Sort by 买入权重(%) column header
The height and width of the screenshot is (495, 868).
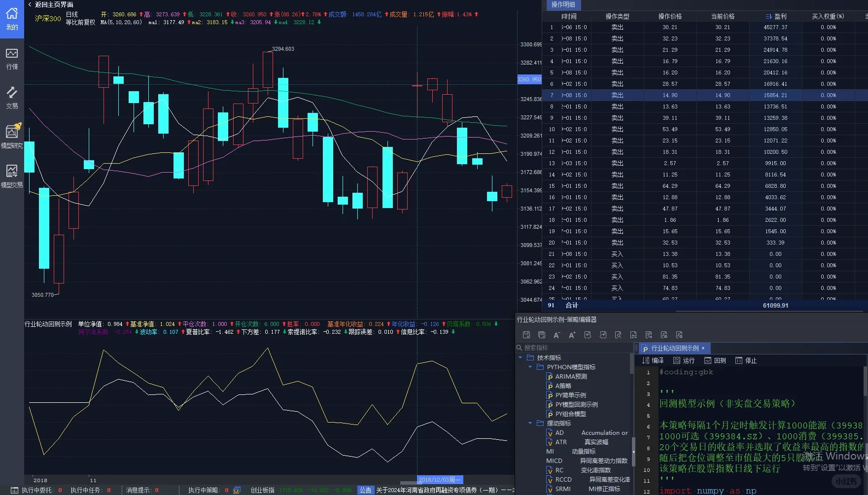[828, 16]
